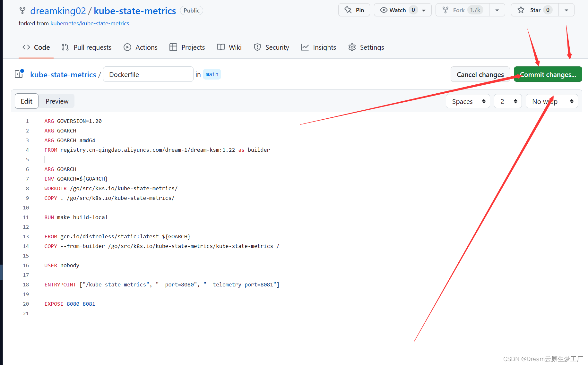Click the 'RUN make build-local' line
This screenshot has height=365, width=588.
[76, 217]
